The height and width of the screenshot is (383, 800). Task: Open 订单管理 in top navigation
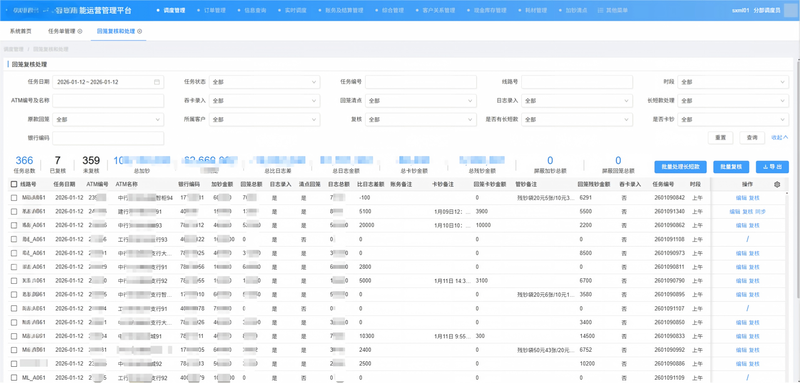tap(215, 10)
